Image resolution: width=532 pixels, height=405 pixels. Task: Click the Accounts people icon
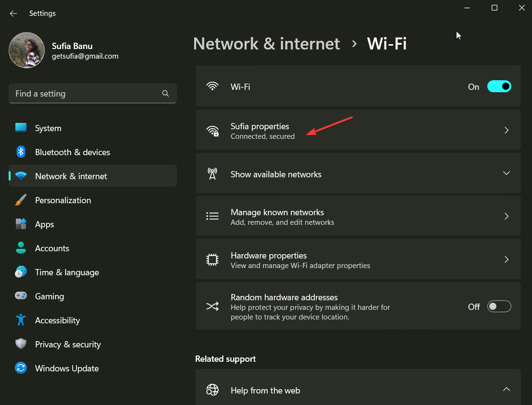(x=21, y=248)
